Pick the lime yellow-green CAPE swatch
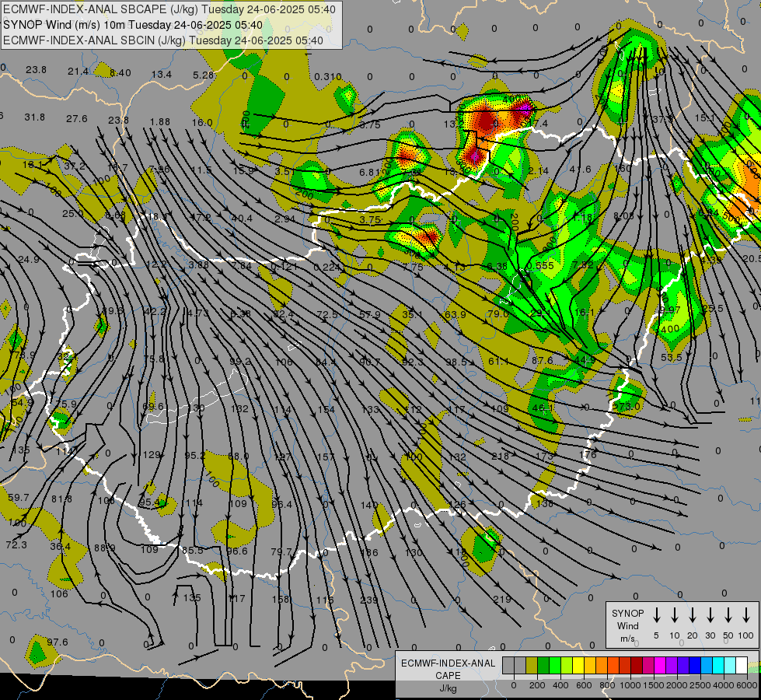Image resolution: width=761 pixels, height=700 pixels. (567, 666)
